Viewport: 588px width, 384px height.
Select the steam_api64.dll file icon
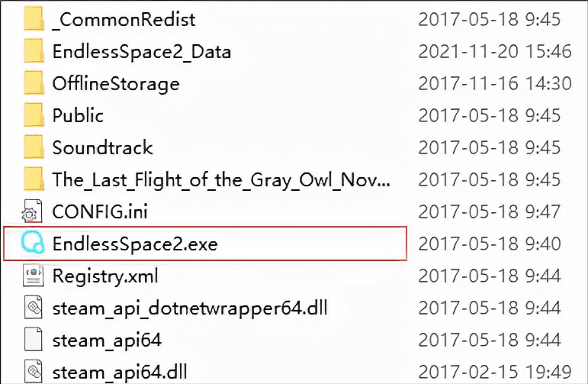[x=33, y=371]
